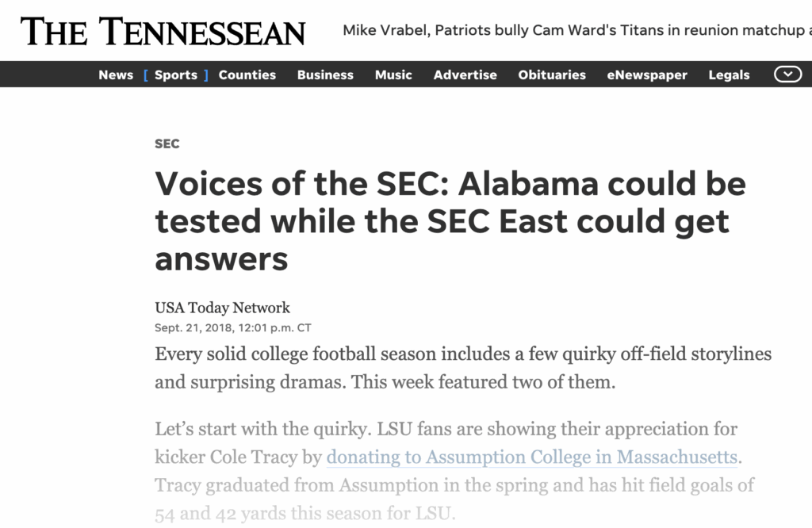Open the Counties menu item
This screenshot has width=812, height=528.
(247, 75)
